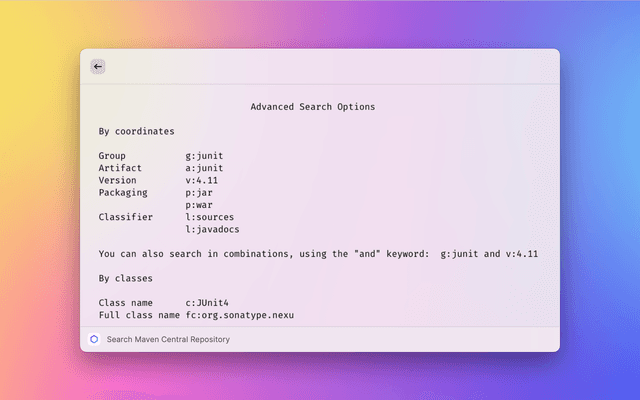The width and height of the screenshot is (640, 400).
Task: Click the Artifact label
Action: click(x=120, y=168)
